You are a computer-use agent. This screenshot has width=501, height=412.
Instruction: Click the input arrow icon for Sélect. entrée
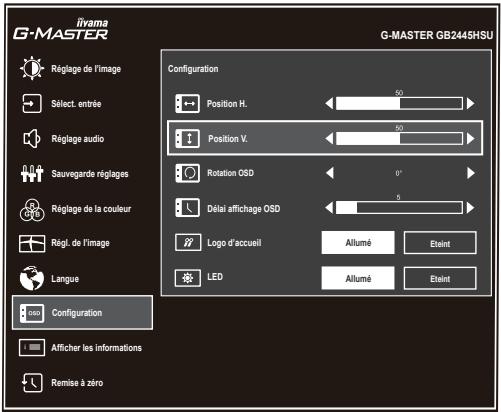coord(32,103)
